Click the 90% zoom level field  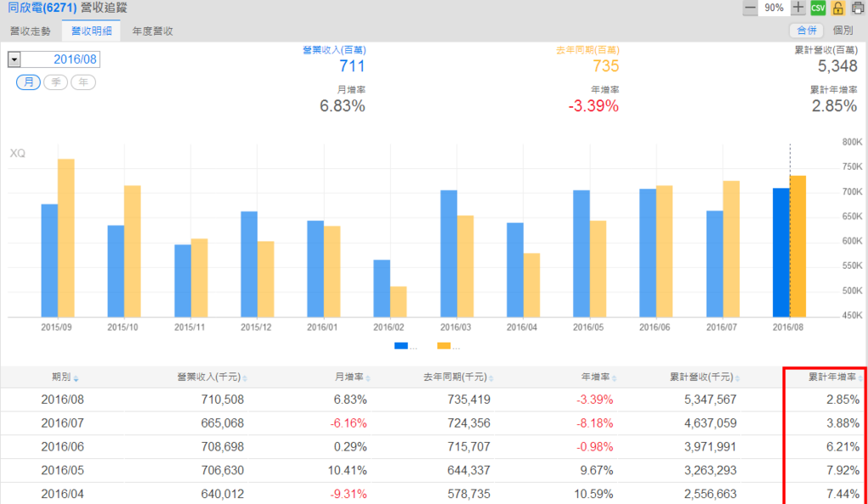pos(774,8)
